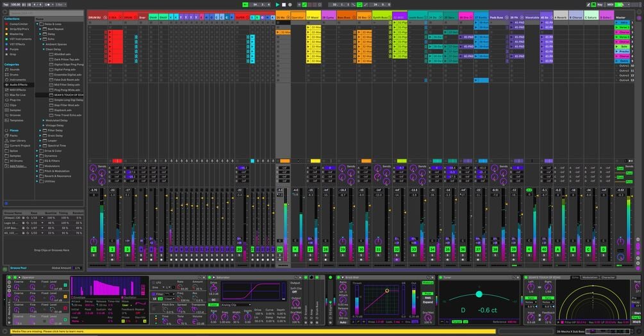Click the transport Stop button
The width and height of the screenshot is (644, 336).
pyautogui.click(x=283, y=4)
